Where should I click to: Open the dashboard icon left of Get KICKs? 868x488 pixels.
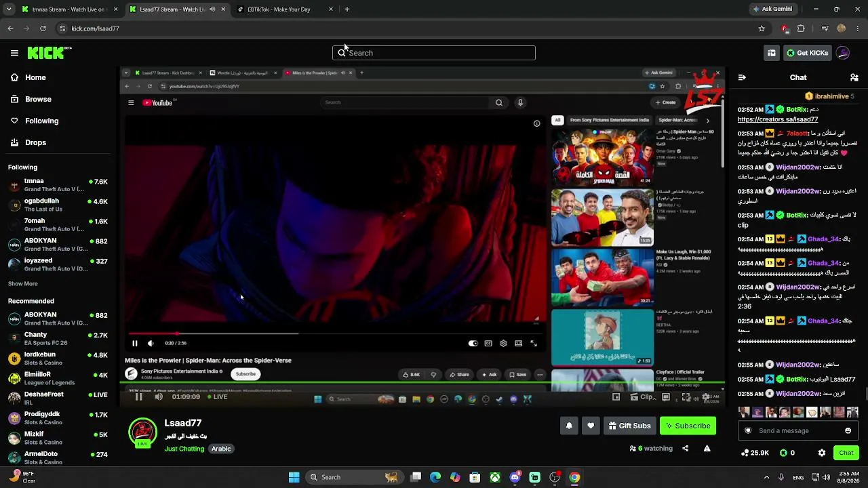click(772, 53)
